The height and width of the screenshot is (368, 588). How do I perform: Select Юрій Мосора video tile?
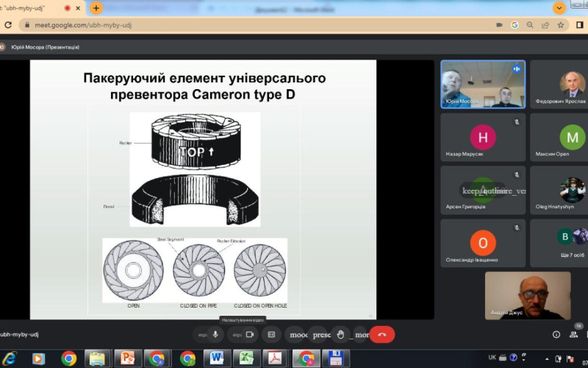[483, 84]
